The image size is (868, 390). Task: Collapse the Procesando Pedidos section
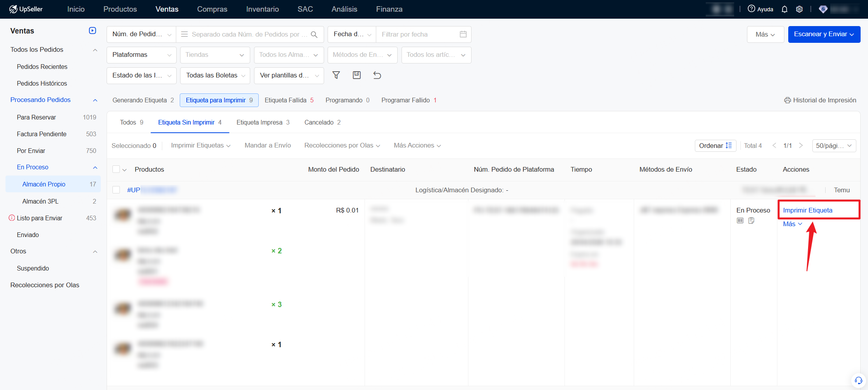[95, 100]
